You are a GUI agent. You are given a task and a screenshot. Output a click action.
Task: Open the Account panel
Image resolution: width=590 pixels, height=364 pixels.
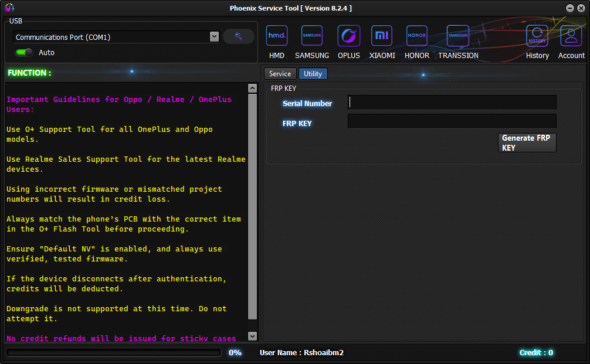(570, 36)
